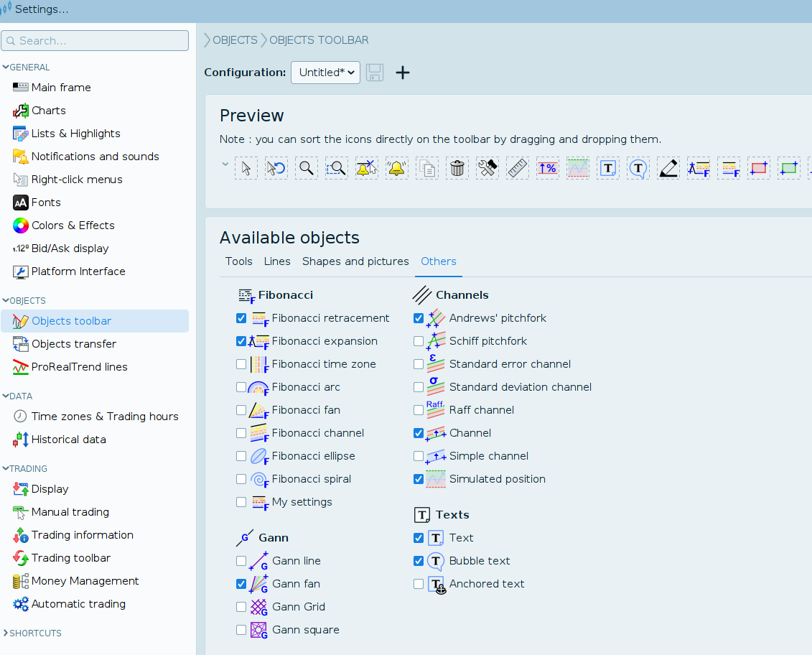812x655 pixels.
Task: Enable the Fibonacci time zone checkbox
Action: coord(241,364)
